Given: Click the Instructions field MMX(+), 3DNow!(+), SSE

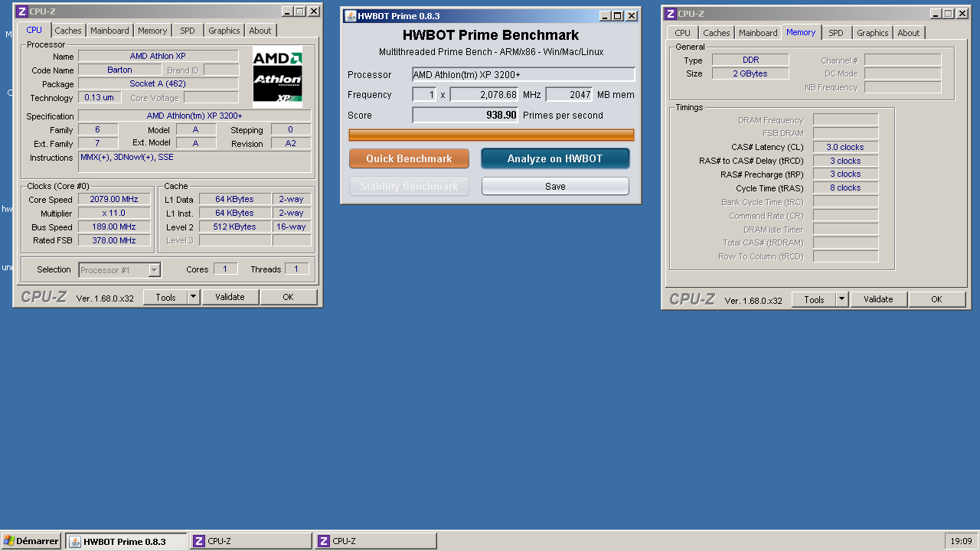Looking at the screenshot, I should point(194,161).
